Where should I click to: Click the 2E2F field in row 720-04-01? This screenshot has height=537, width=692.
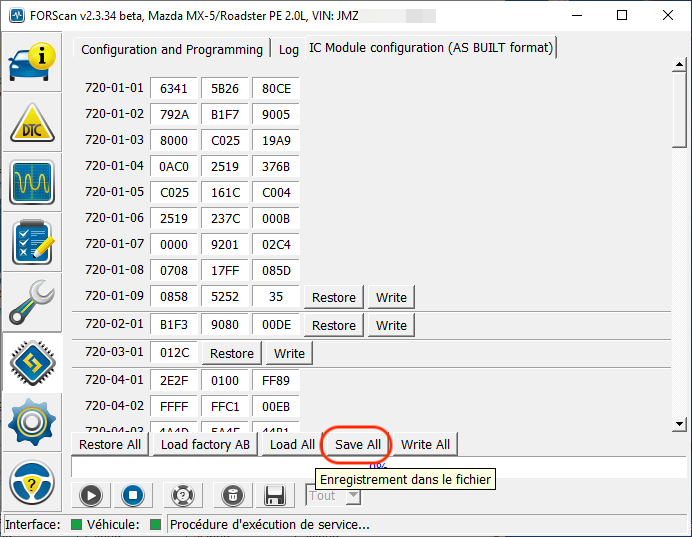[174, 381]
